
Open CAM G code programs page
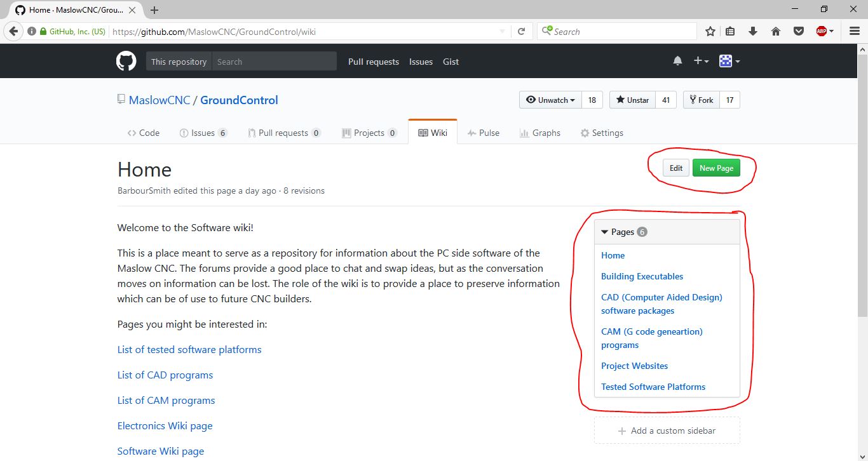[x=651, y=338]
